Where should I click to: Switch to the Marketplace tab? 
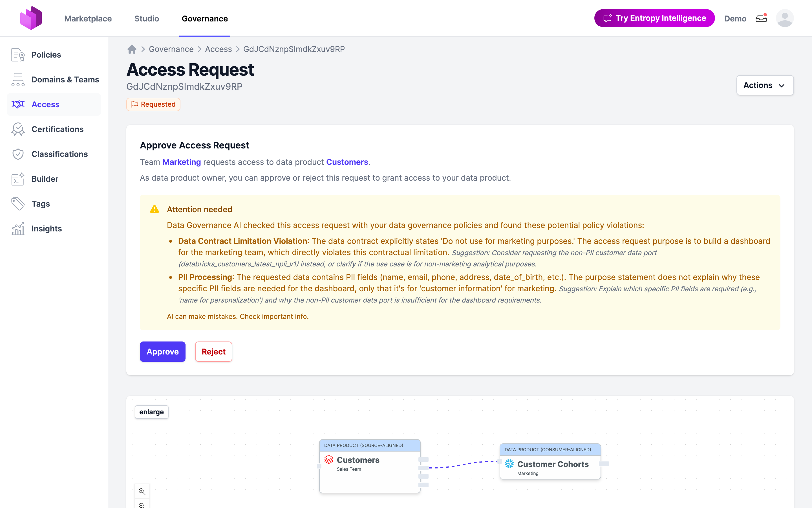tap(88, 18)
